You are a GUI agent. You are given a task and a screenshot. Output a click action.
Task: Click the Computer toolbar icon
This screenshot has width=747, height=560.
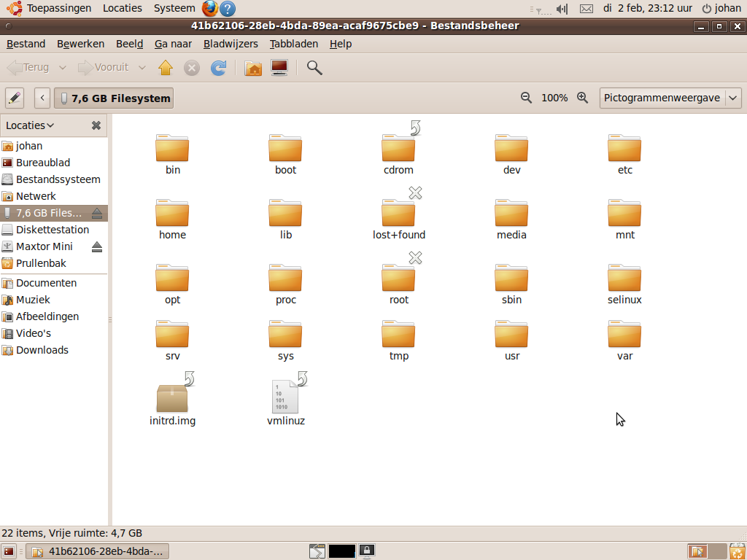pos(279,68)
